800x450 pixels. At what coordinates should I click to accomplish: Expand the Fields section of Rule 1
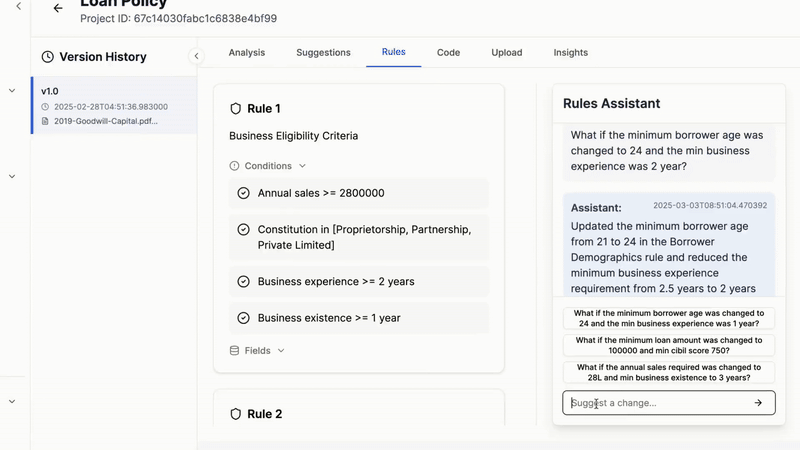pos(281,351)
